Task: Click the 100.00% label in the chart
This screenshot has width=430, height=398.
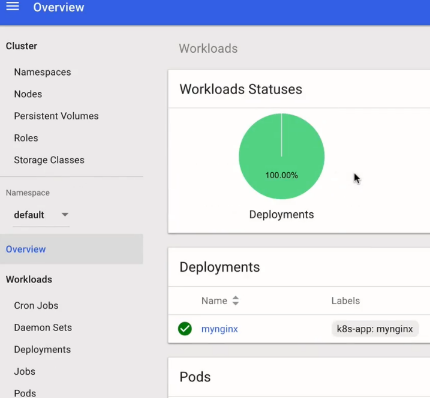Action: click(x=282, y=175)
